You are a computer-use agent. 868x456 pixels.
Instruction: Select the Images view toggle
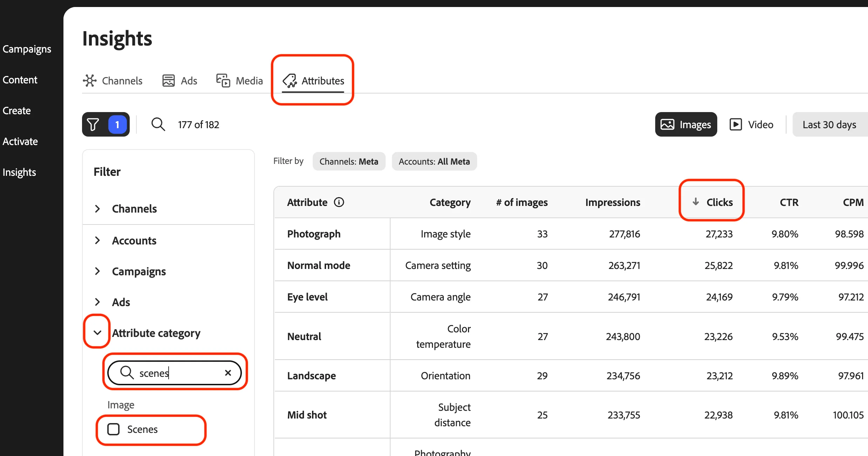pyautogui.click(x=686, y=124)
